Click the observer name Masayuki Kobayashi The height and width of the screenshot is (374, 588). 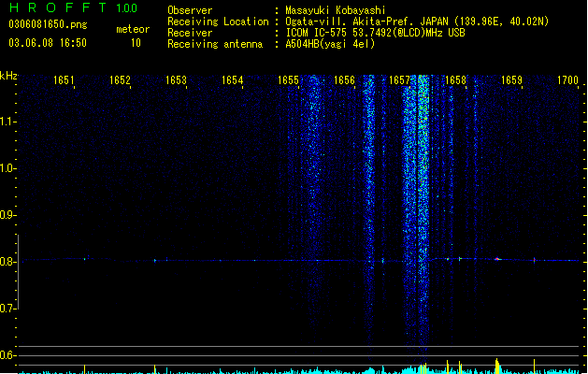pos(336,10)
